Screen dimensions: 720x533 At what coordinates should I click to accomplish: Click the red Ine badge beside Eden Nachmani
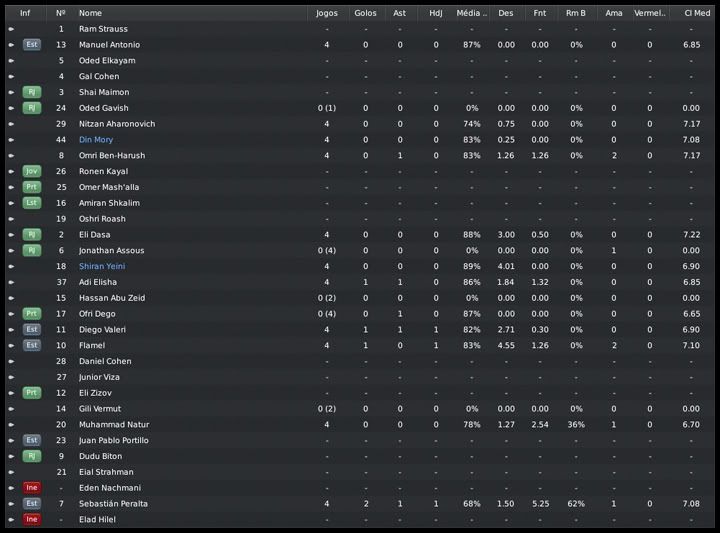(32, 488)
